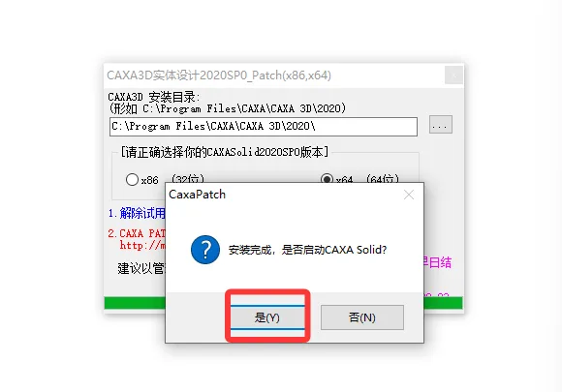This screenshot has height=392, width=562.
Task: Open the folder browse "..." button
Action: click(x=441, y=125)
